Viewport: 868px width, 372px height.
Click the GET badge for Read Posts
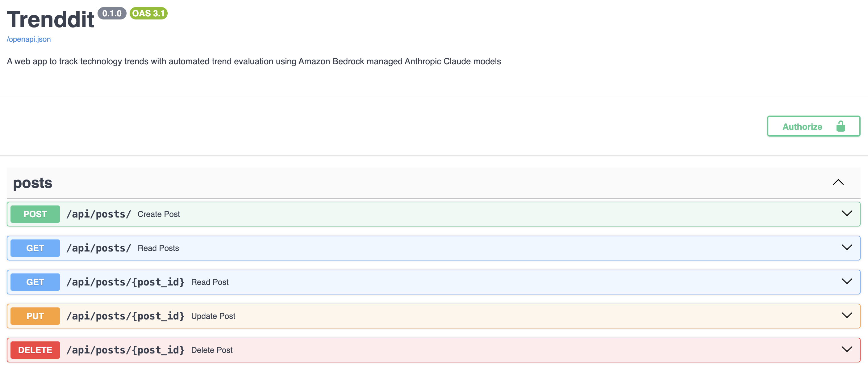[35, 248]
